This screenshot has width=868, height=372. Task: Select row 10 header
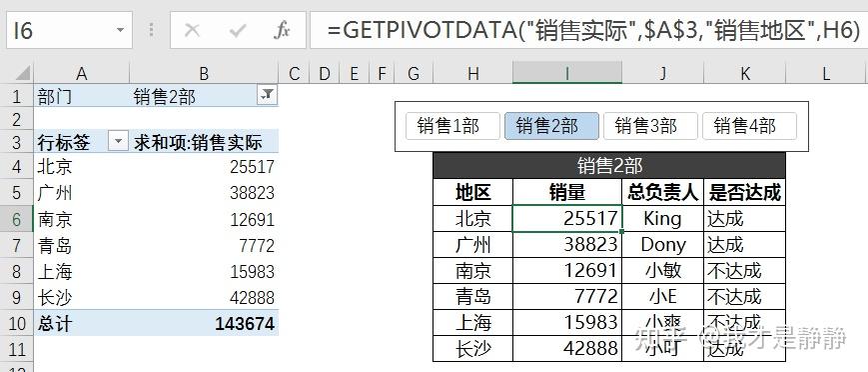pos(17,323)
